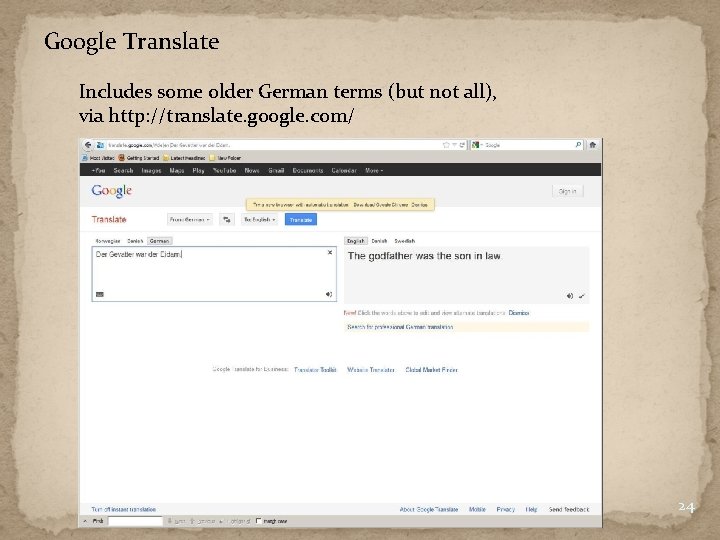This screenshot has width=720, height=540.
Task: Click the site identity icon beside the URL
Action: (101, 145)
